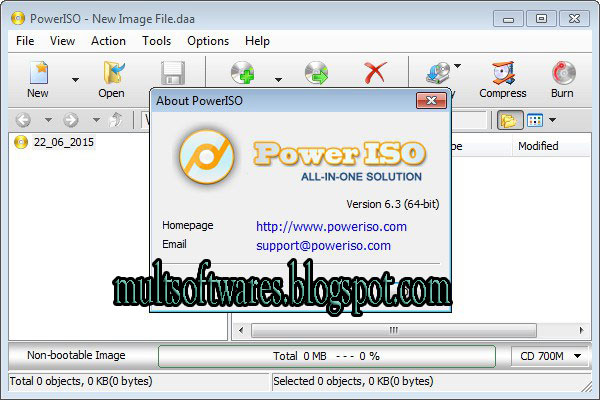This screenshot has width=600, height=400.
Task: Click the Burn toolbar icon
Action: tap(563, 73)
